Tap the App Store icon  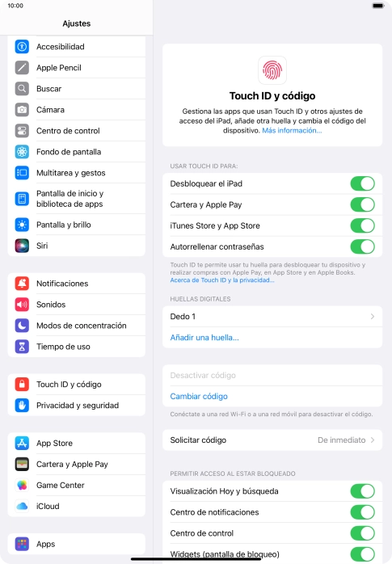[x=22, y=443]
